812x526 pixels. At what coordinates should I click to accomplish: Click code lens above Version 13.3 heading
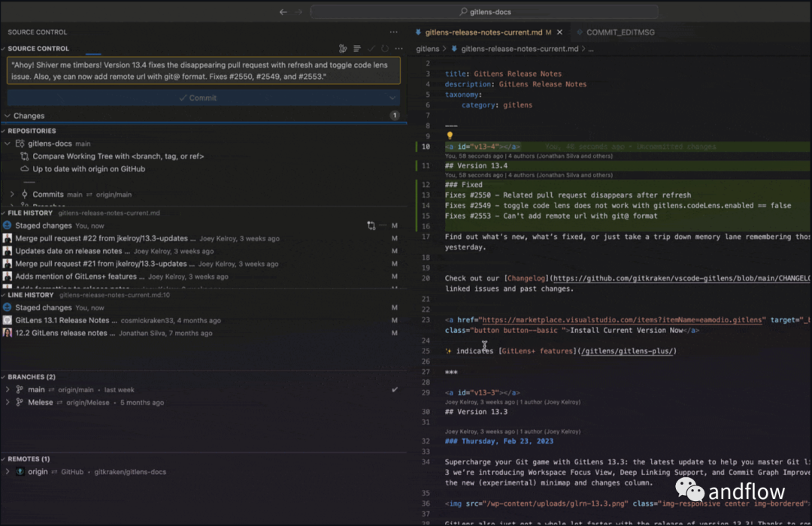(x=513, y=402)
